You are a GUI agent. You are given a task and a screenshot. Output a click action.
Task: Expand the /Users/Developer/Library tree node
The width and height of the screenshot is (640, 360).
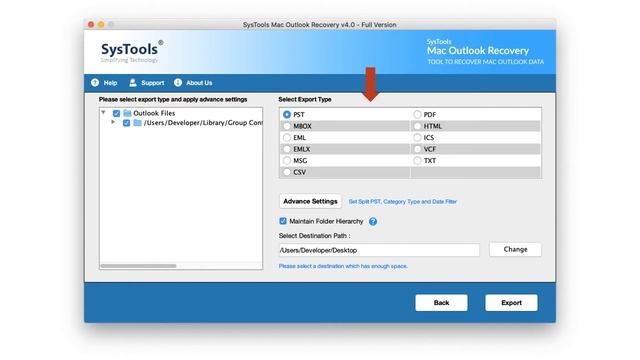(x=113, y=122)
